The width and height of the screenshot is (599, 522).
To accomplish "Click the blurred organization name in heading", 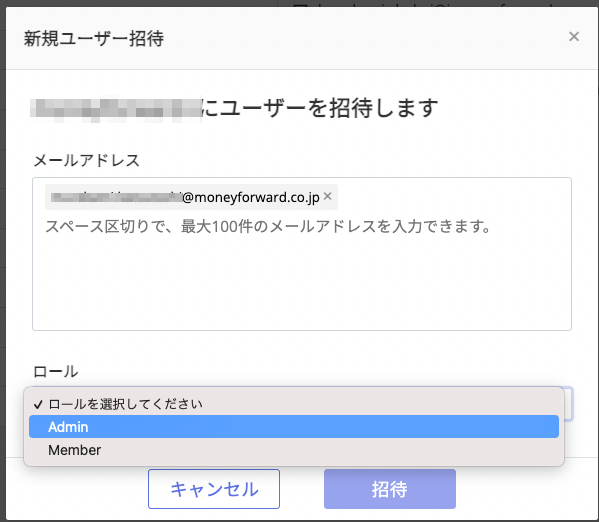I will (x=116, y=110).
